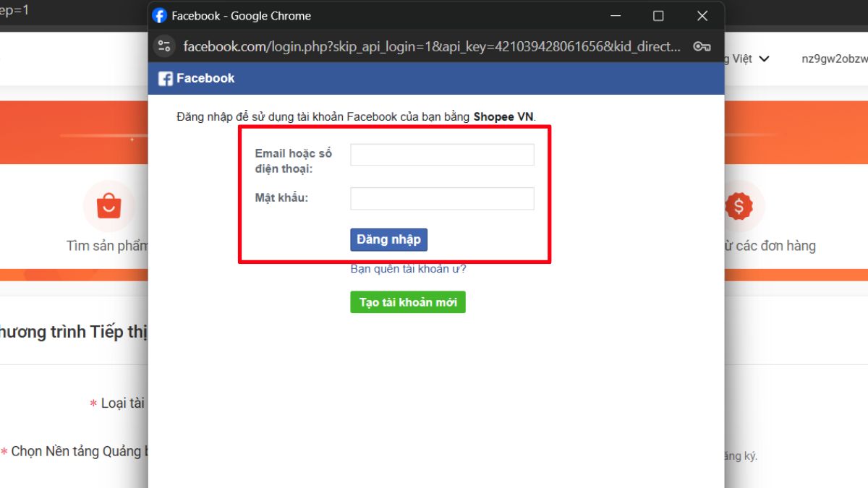Select the facebook.com URL in the address bar
Image resolution: width=868 pixels, height=488 pixels.
coord(431,46)
